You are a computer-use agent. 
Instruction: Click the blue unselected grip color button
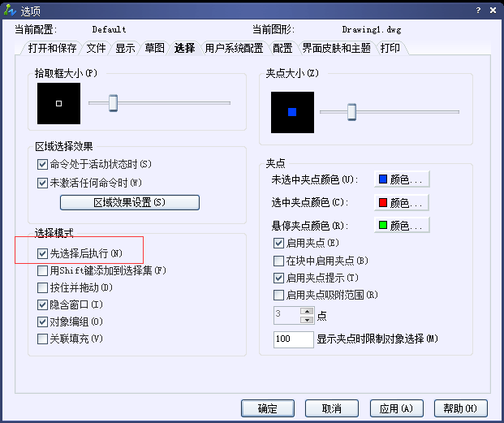click(x=402, y=179)
